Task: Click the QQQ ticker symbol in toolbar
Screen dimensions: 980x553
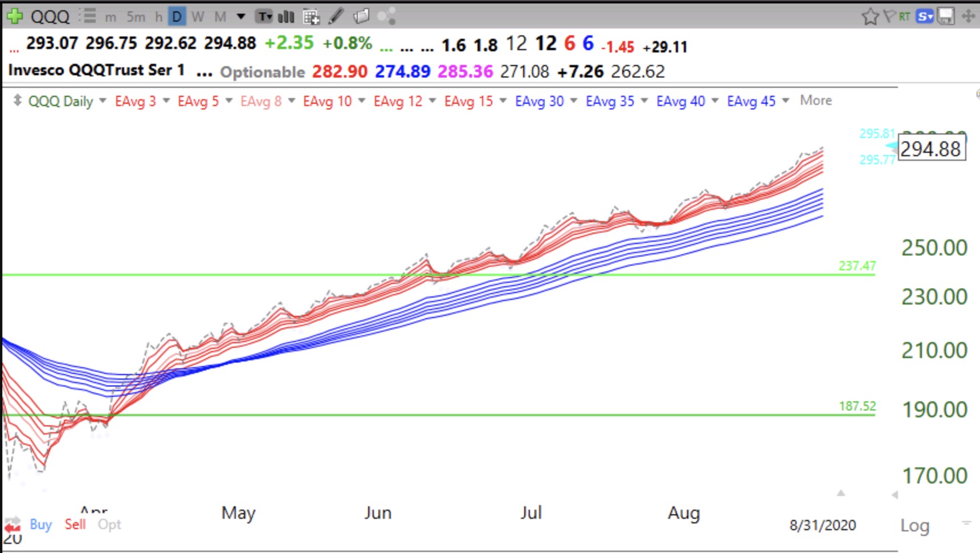Action: pos(50,17)
